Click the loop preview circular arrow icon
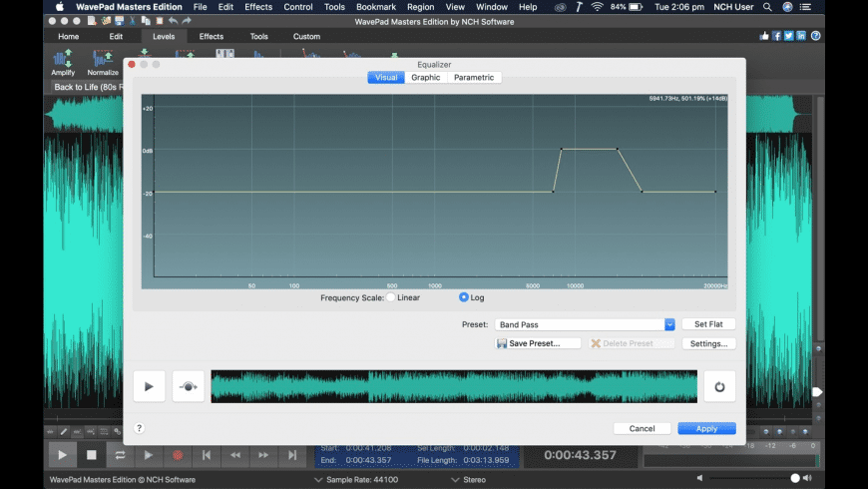The width and height of the screenshot is (868, 489). 718,386
